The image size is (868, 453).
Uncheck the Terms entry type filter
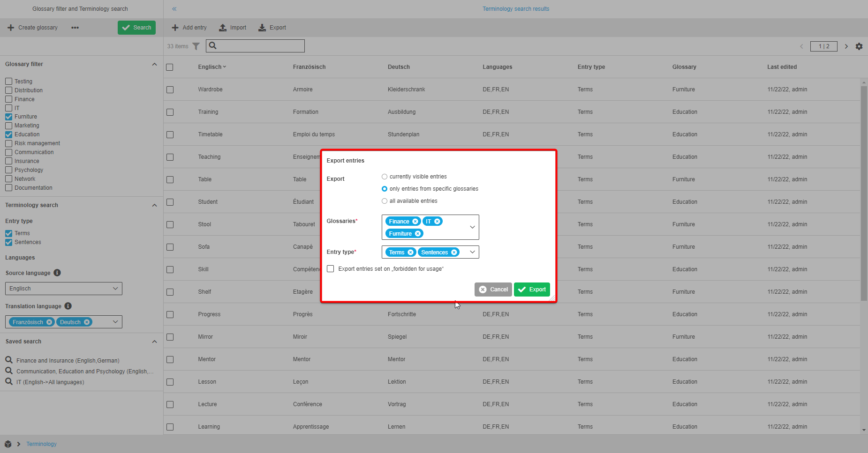click(x=8, y=233)
